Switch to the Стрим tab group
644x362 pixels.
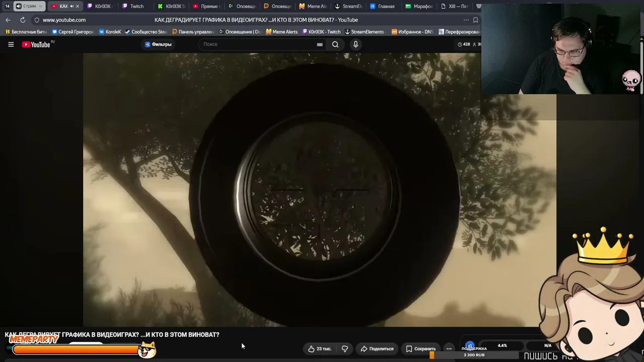(29, 6)
